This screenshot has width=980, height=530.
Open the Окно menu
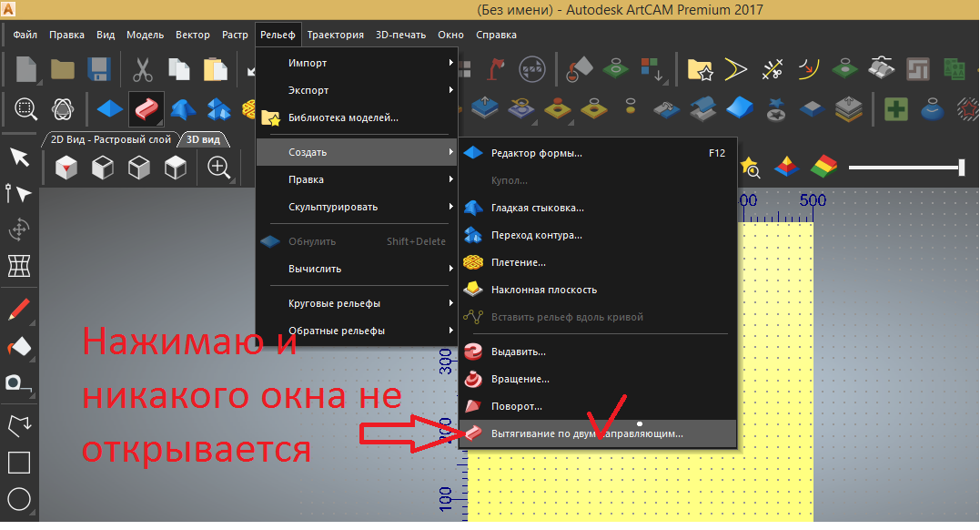[x=450, y=35]
